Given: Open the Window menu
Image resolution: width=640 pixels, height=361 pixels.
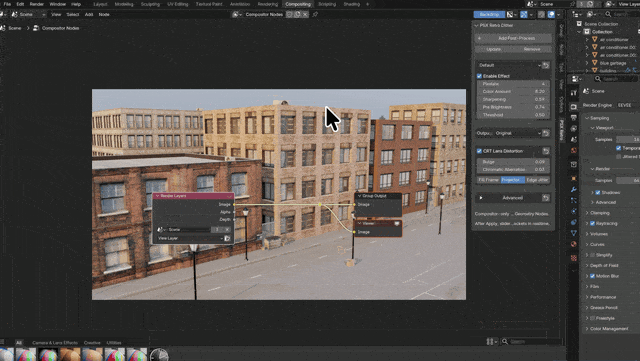Looking at the screenshot, I should pos(58,4).
